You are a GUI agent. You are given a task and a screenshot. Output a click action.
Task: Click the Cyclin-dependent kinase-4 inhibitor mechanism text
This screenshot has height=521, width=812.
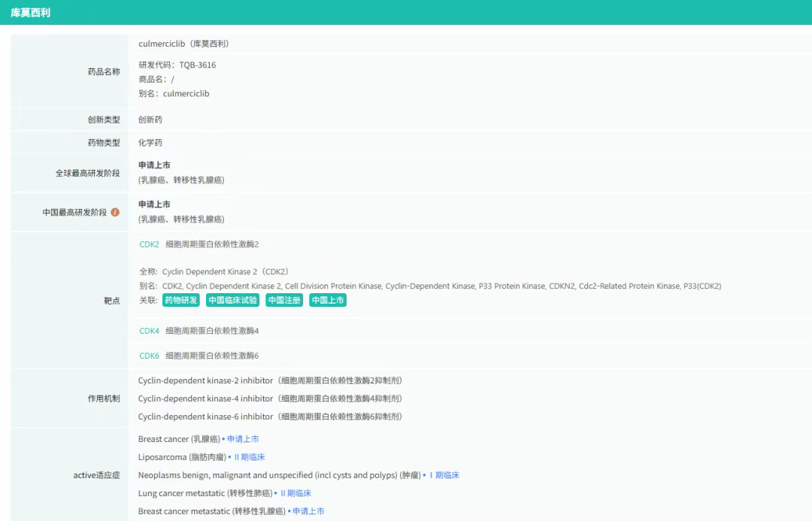click(x=205, y=398)
